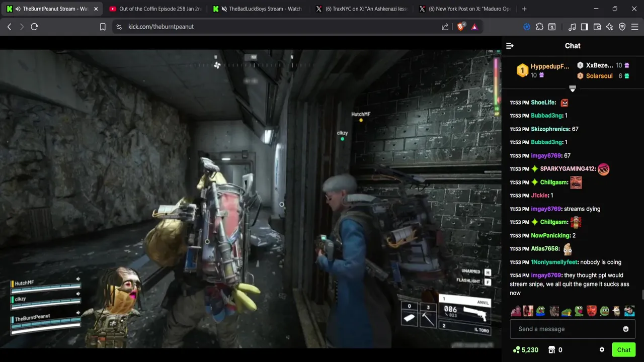Switch to TheBurntPeanut Stream tab

pos(52,9)
